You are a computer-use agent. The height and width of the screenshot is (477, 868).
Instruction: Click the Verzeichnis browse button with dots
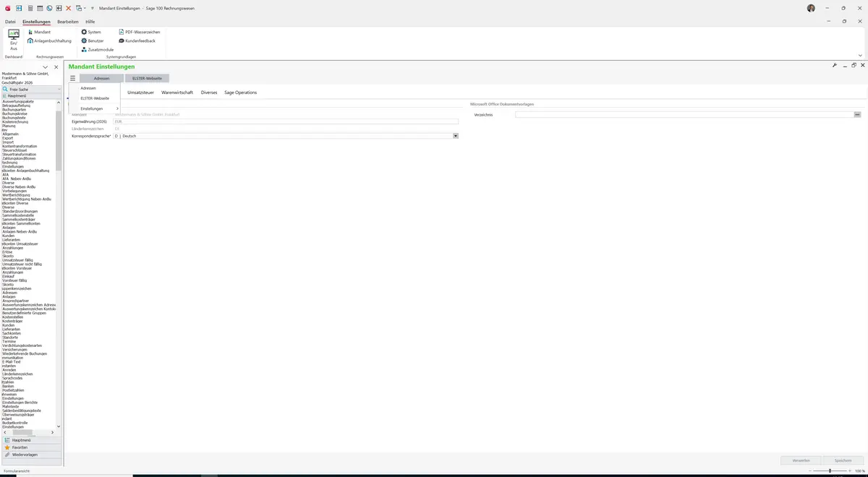coord(858,115)
